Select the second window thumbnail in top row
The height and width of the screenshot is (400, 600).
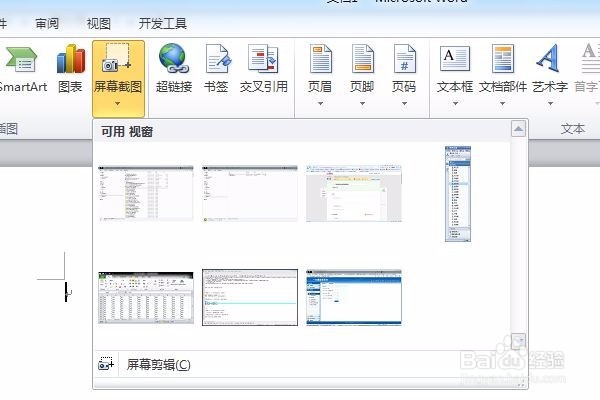coord(250,193)
